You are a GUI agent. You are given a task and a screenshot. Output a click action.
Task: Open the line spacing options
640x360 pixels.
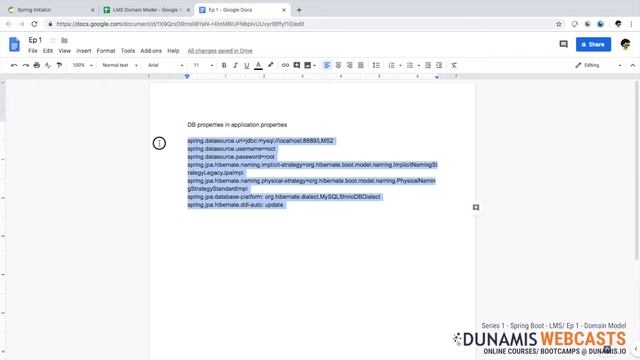(376, 65)
